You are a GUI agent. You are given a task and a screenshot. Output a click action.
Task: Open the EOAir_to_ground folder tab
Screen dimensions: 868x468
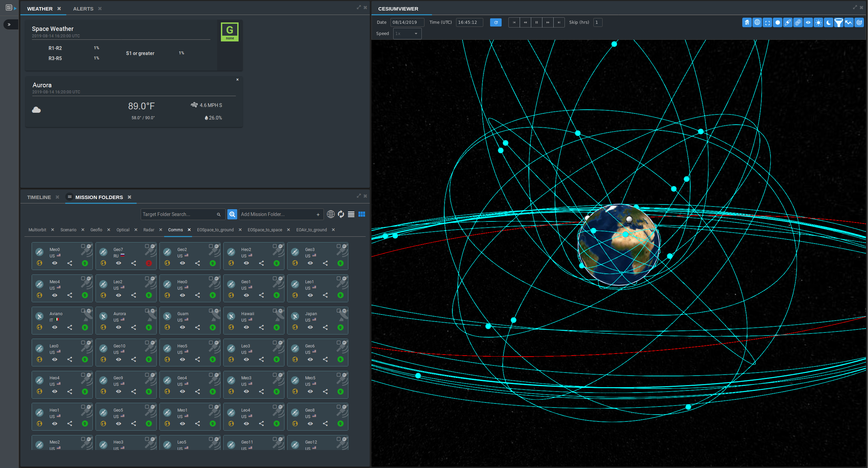tap(311, 230)
